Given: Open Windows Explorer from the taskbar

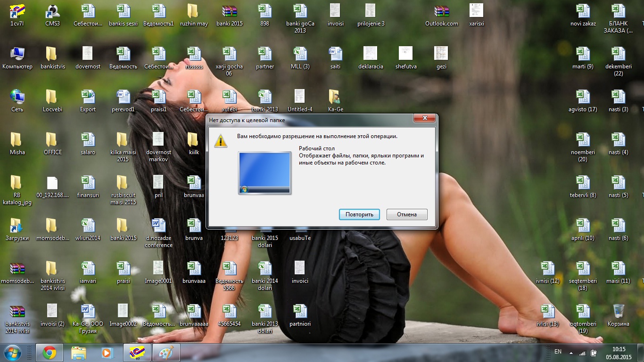Looking at the screenshot, I should (79, 353).
